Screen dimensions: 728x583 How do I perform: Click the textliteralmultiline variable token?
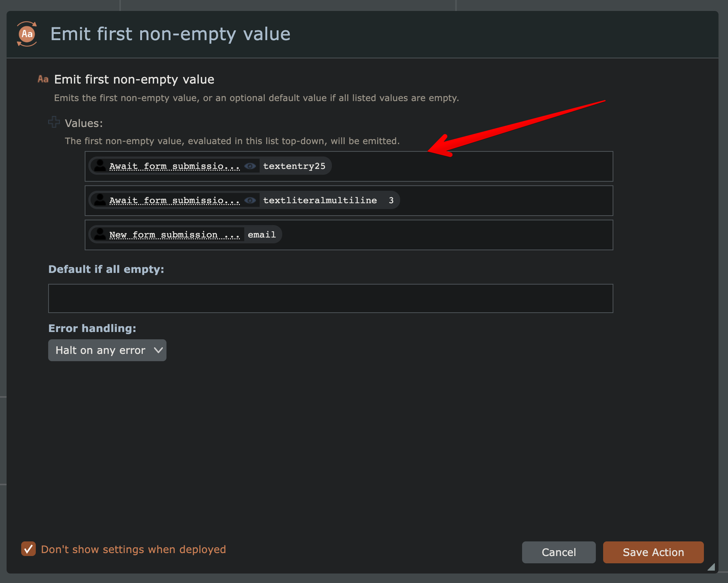tap(320, 201)
